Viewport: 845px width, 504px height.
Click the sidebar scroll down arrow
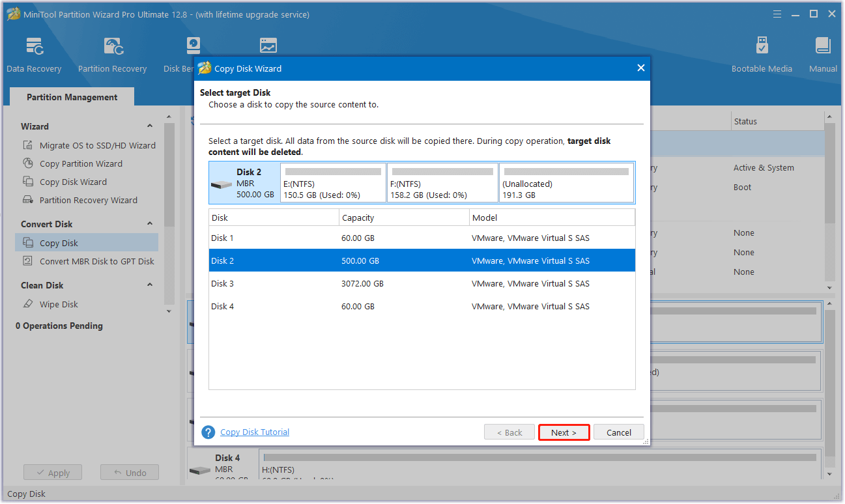169,311
